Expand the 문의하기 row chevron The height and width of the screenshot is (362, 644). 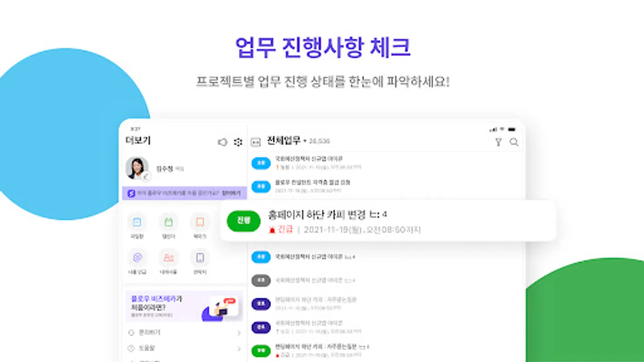point(239,333)
